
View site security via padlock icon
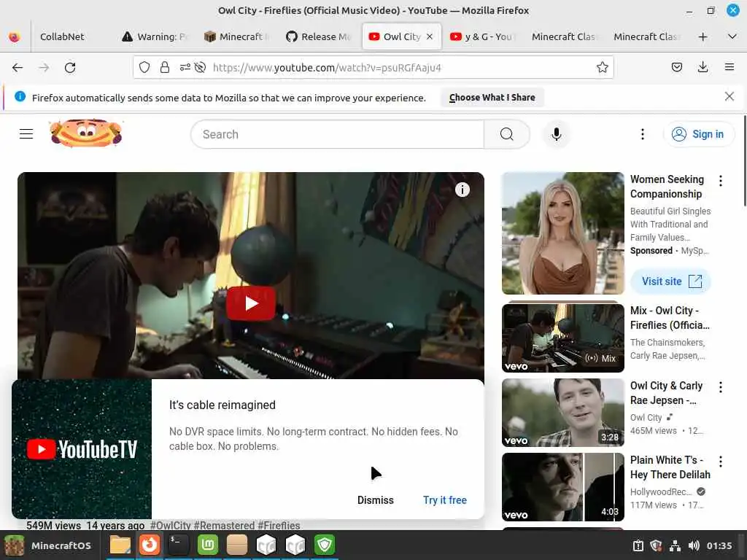164,68
